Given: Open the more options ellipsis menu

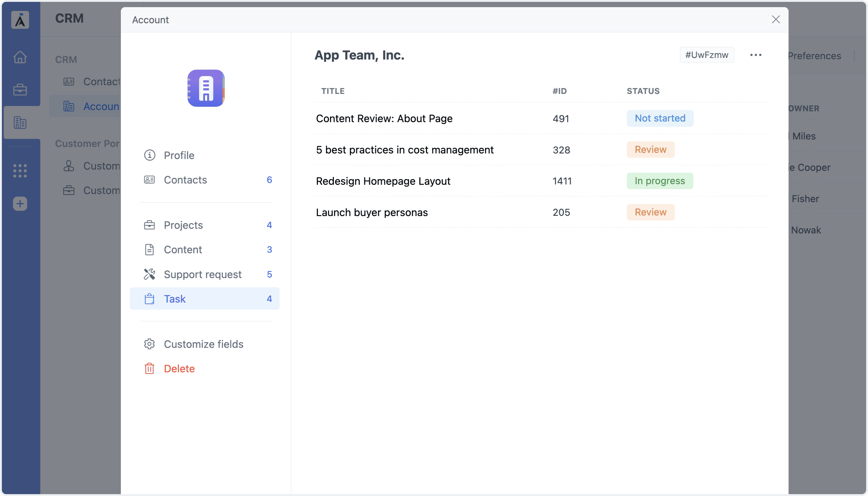Looking at the screenshot, I should coord(755,55).
